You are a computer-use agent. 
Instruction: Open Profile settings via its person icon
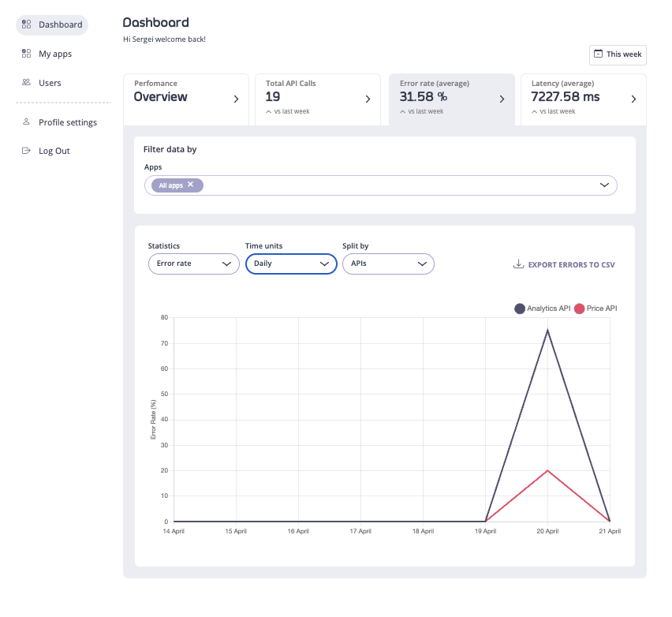(26, 122)
